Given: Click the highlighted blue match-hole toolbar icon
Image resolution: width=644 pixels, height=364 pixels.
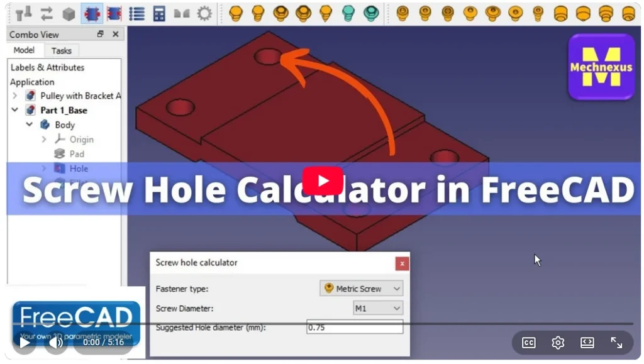Looking at the screenshot, I should click(x=92, y=14).
